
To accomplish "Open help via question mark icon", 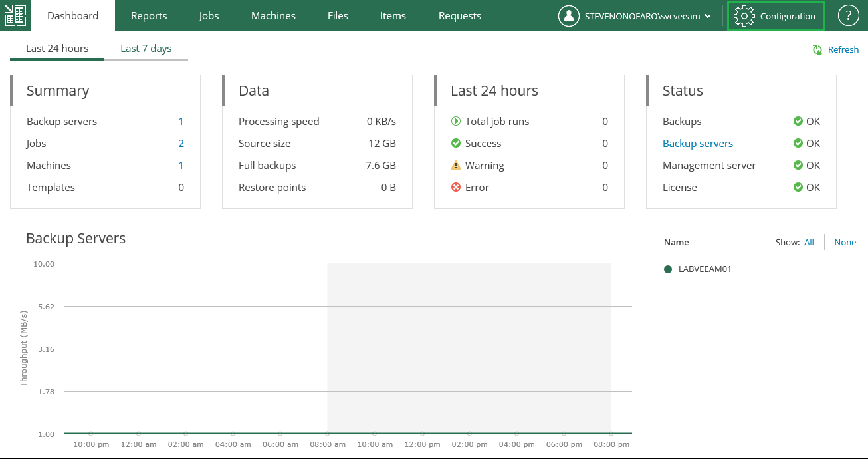I will pos(848,16).
